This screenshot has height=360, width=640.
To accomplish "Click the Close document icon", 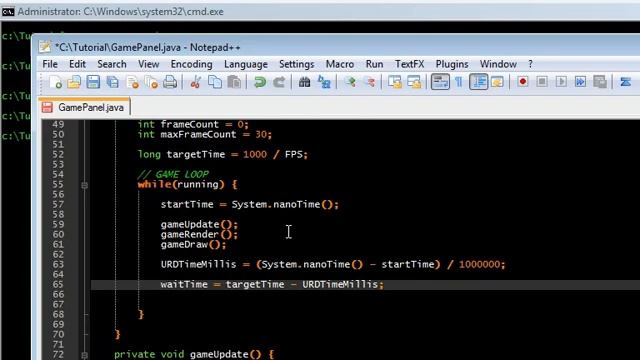I will coord(132,82).
